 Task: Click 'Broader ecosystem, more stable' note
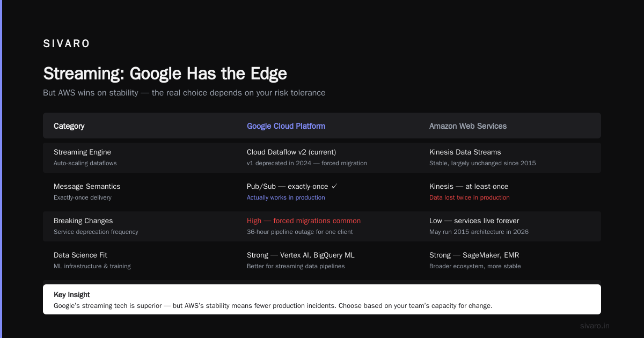pos(475,266)
